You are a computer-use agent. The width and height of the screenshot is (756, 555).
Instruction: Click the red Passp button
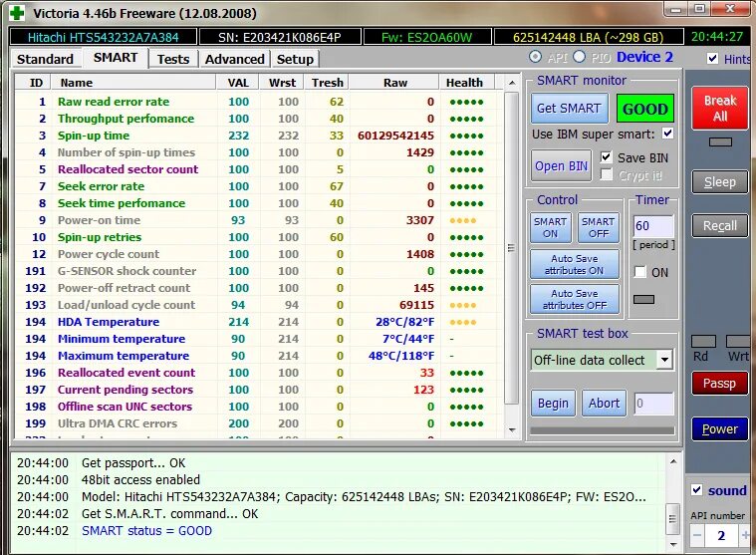(x=719, y=384)
